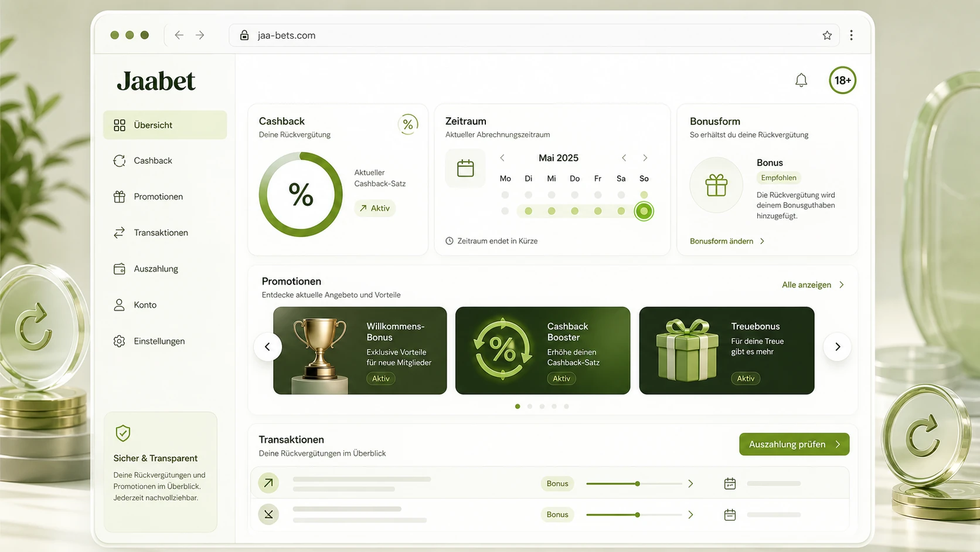The width and height of the screenshot is (980, 552).
Task: Open the Treuebonus promotion card
Action: pyautogui.click(x=727, y=350)
